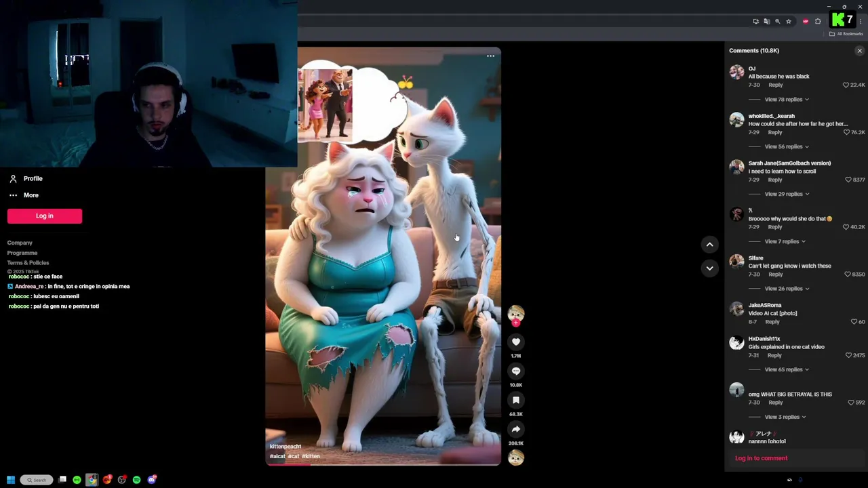The width and height of the screenshot is (868, 488).
Task: Open comments via speech bubble icon
Action: [x=516, y=371]
